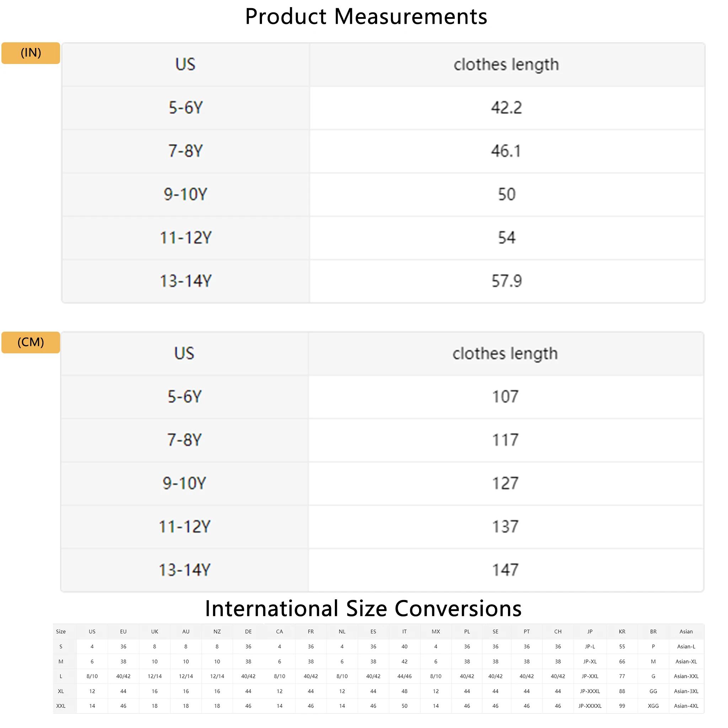Click the 57.9 length value

(x=506, y=281)
